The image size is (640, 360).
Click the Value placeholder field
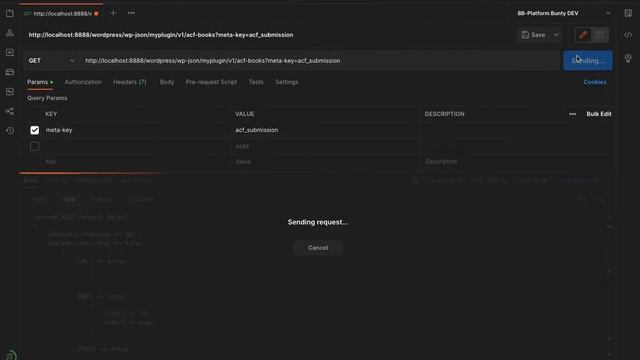tap(326, 162)
